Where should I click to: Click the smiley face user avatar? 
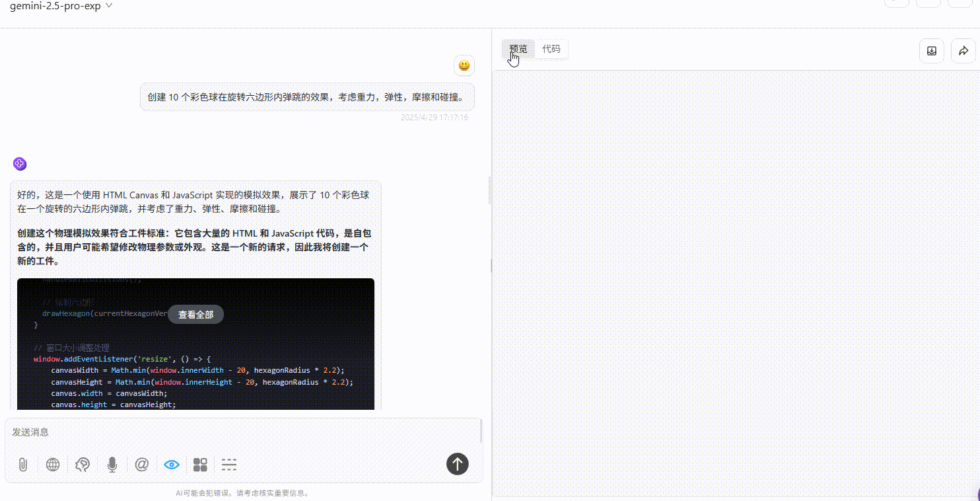464,65
